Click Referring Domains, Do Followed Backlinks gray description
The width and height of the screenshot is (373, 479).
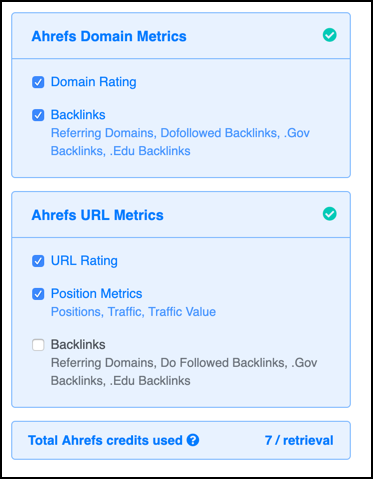point(184,372)
